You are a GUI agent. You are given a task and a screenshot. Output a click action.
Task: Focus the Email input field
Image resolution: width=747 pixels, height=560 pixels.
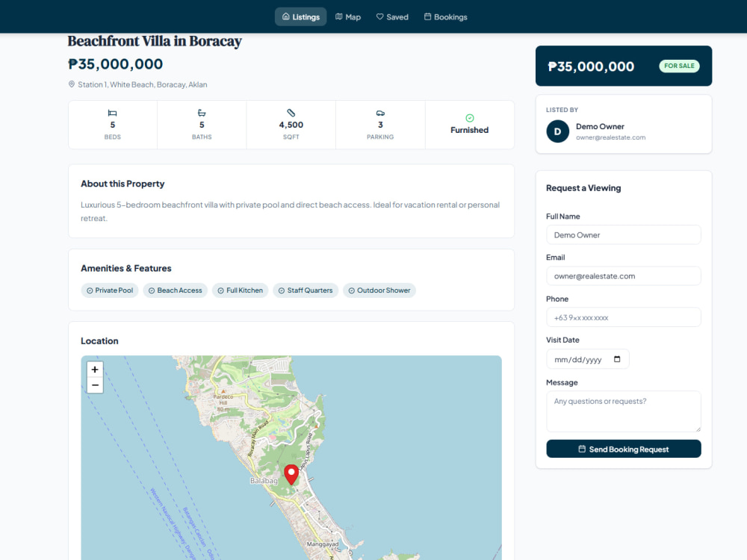(x=624, y=276)
